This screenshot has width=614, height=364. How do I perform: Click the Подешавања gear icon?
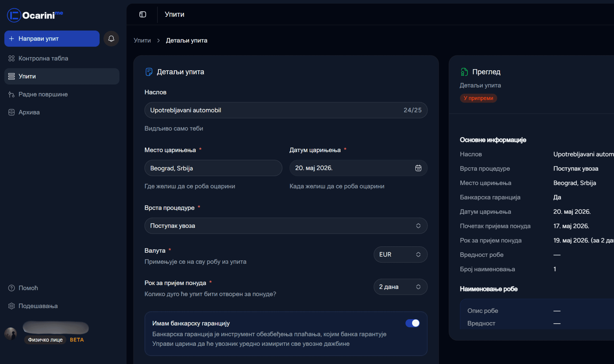click(11, 306)
